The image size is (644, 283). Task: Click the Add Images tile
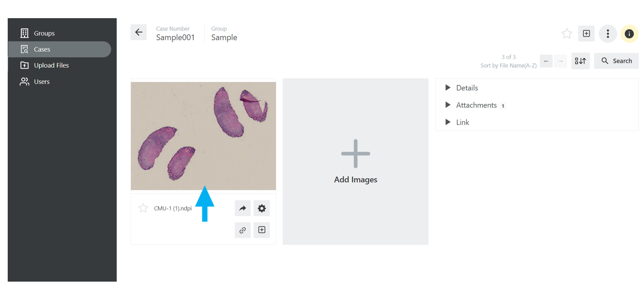pyautogui.click(x=356, y=161)
